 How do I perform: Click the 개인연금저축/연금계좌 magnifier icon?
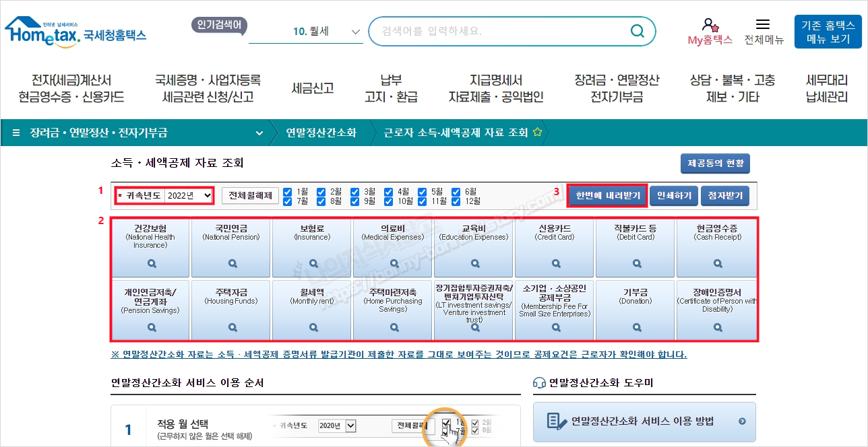pyautogui.click(x=152, y=328)
